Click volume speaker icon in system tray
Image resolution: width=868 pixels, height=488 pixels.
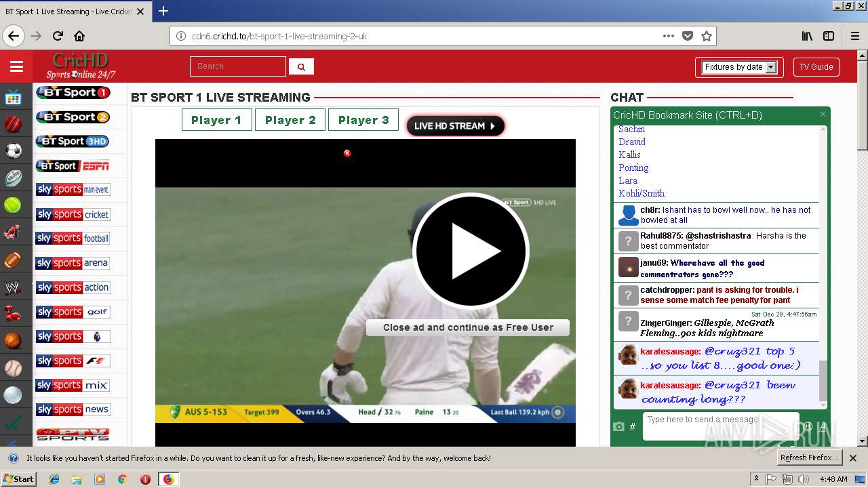804,479
